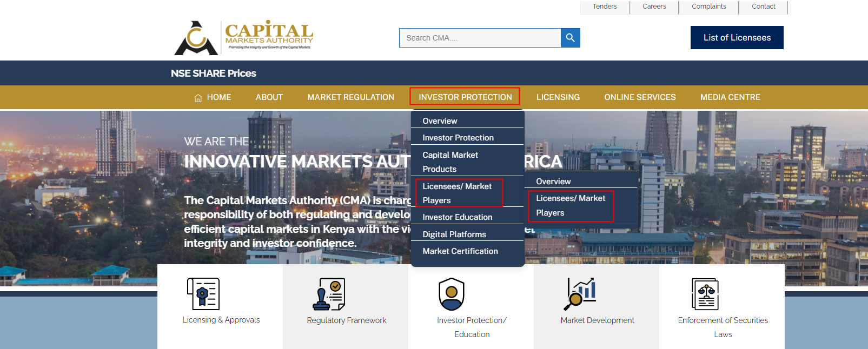Image resolution: width=868 pixels, height=349 pixels.
Task: Open the Capital Markets Authority logo
Action: coord(244,37)
